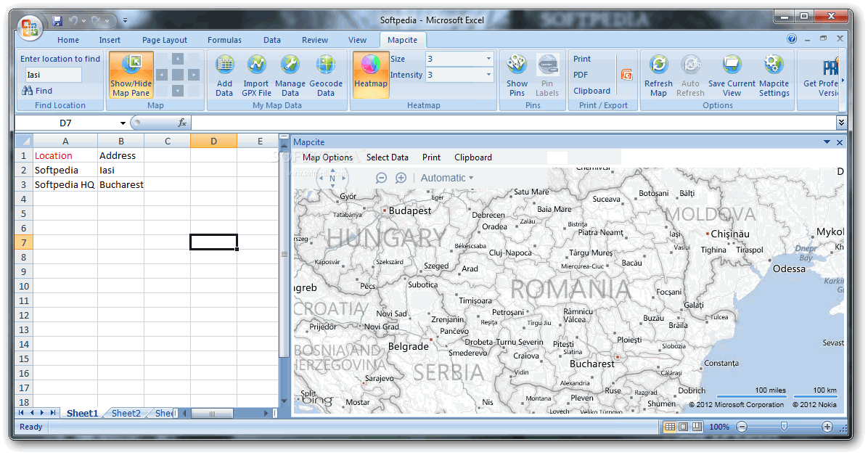Click Clipboard in the Mapcite pane menu
Viewport: 868px width, 455px height.
point(472,157)
